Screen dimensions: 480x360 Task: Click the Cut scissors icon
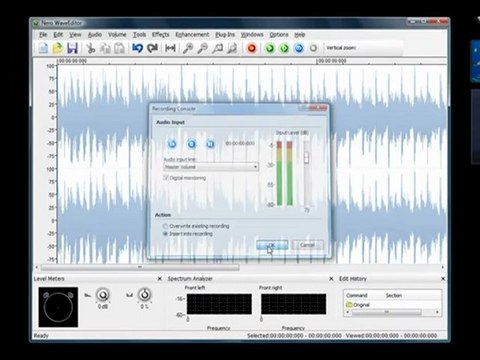[91, 48]
